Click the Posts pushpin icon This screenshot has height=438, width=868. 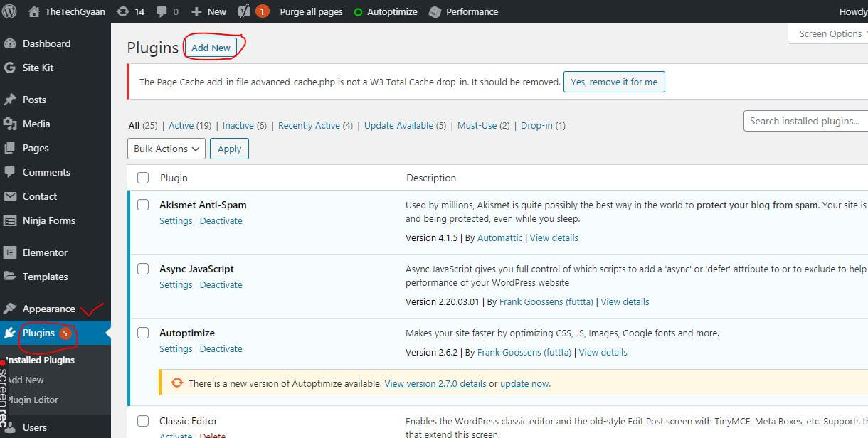(10, 100)
